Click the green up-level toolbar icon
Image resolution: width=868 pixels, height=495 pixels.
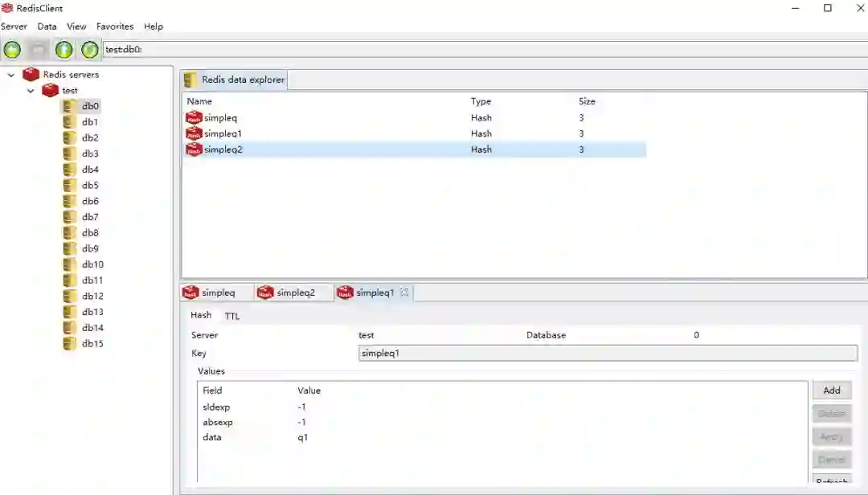[63, 49]
